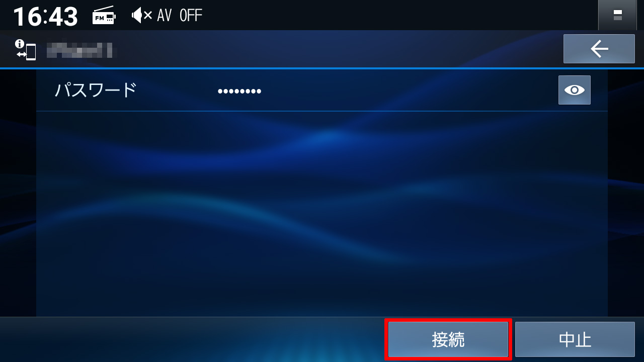Image resolution: width=644 pixels, height=362 pixels.
Task: Tap dark margin strip right of eye icon
Action: tap(626, 193)
